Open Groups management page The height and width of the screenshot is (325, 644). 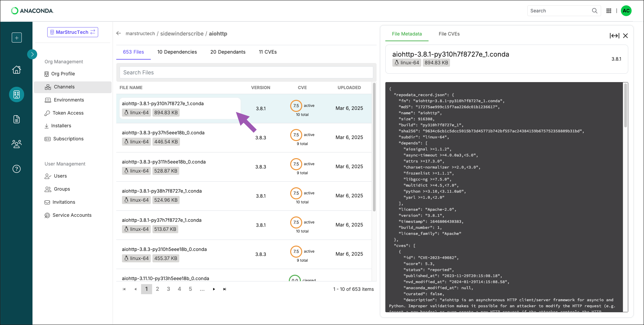(57, 189)
